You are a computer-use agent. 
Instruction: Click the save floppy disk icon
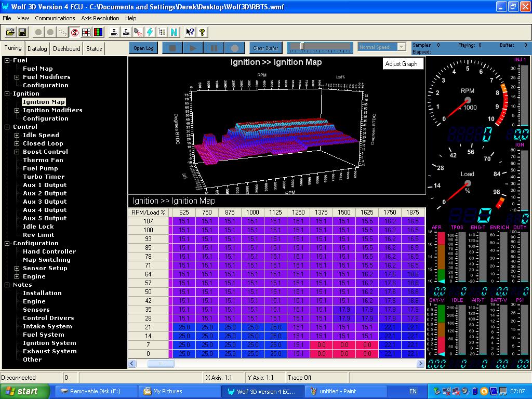coord(22,32)
